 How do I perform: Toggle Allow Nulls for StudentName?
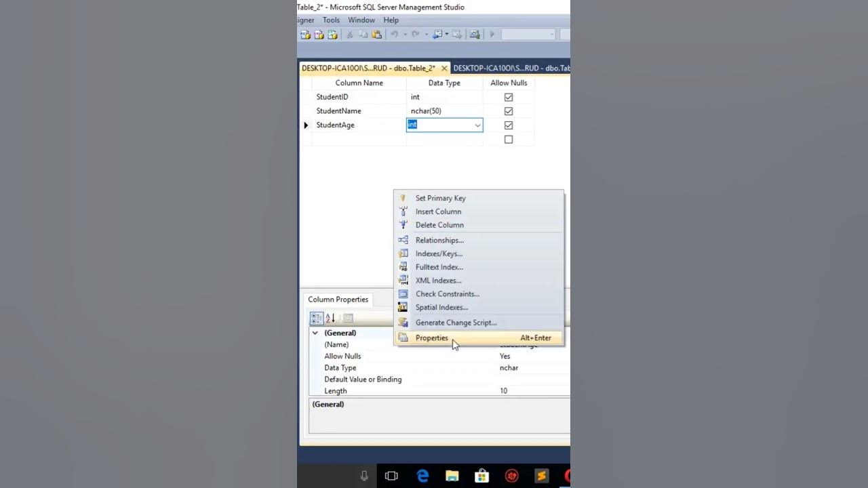pos(509,111)
